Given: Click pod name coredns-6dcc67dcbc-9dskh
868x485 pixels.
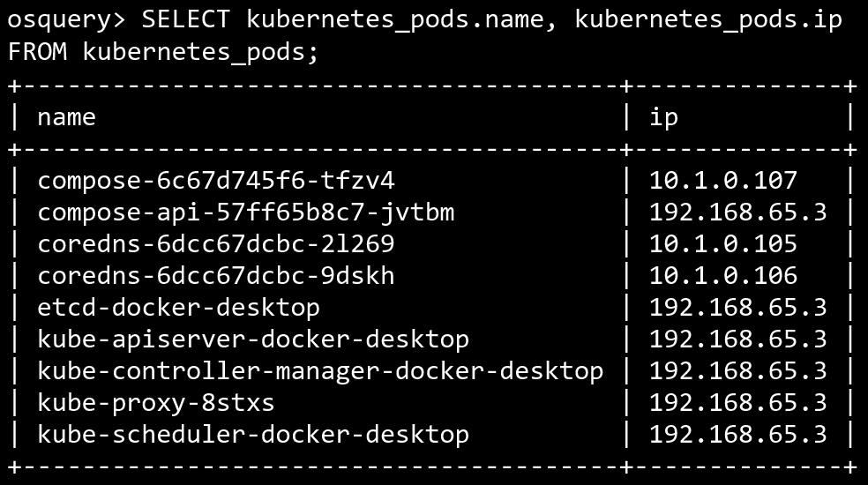Looking at the screenshot, I should point(216,276).
